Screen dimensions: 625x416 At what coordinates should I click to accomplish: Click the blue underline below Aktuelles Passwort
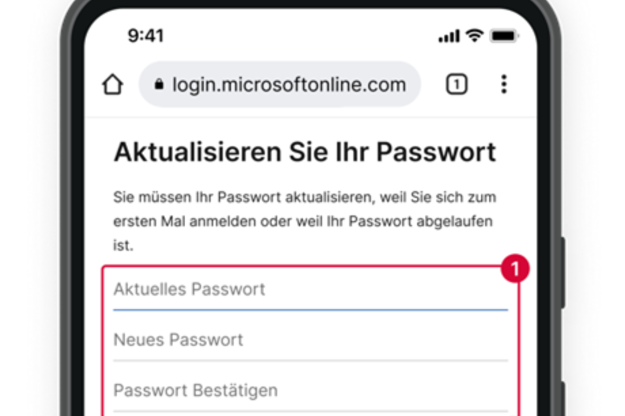(x=311, y=310)
